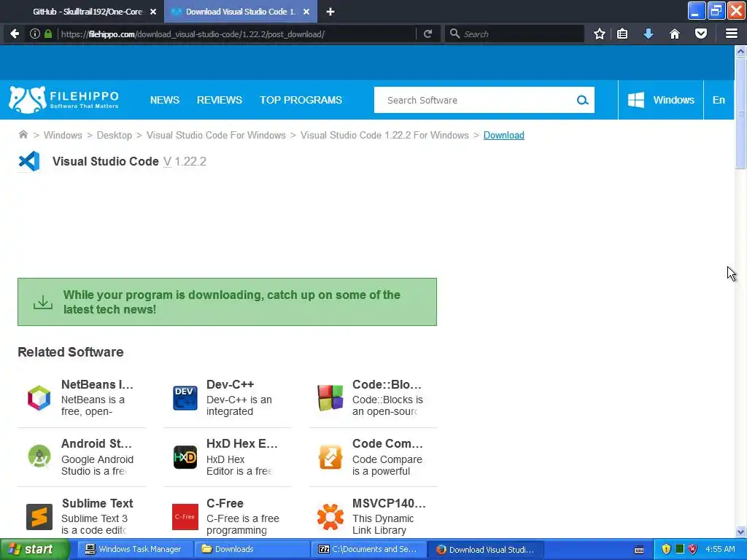747x560 pixels.
Task: Switch to Windows Task Manager in taskbar
Action: 135,550
